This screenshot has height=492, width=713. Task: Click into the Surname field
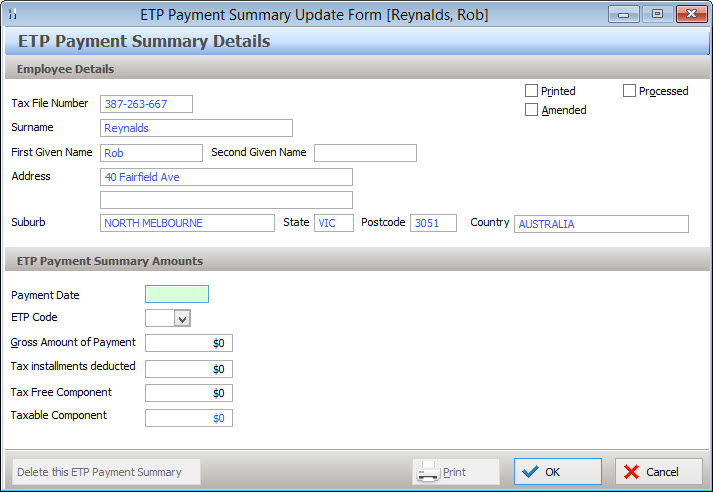point(196,128)
